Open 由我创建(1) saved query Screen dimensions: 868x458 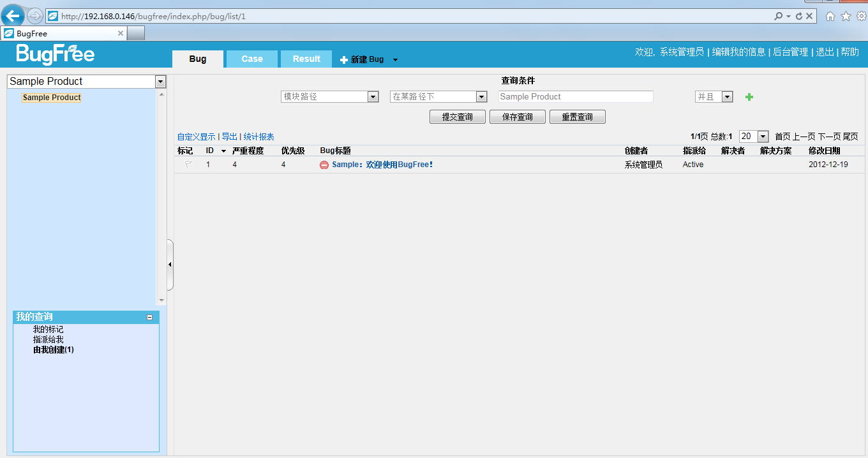(54, 350)
